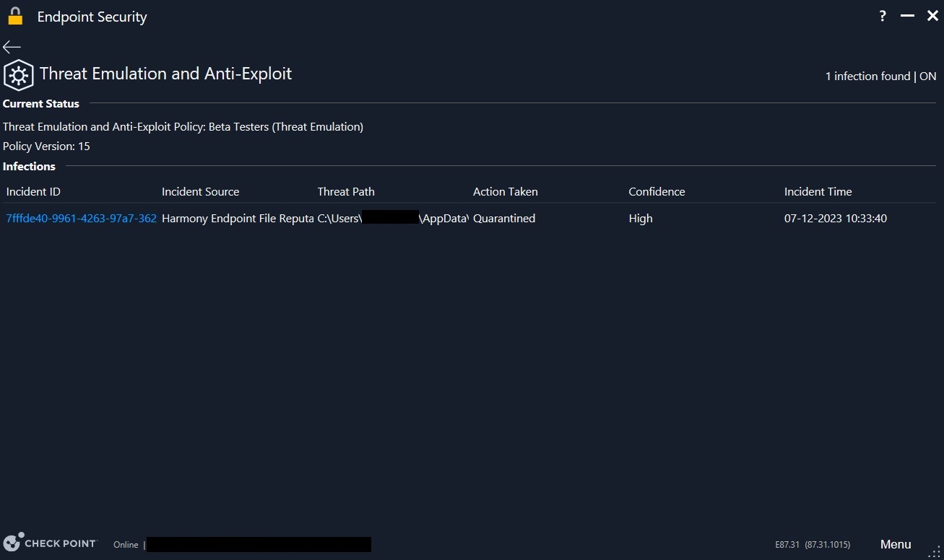This screenshot has height=560, width=944.
Task: Close the Endpoint Security window
Action: pos(932,17)
